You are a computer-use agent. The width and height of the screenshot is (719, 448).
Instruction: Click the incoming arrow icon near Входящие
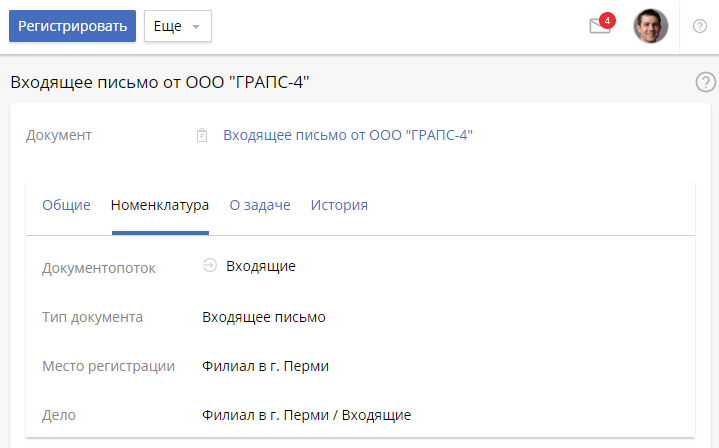pos(210,266)
